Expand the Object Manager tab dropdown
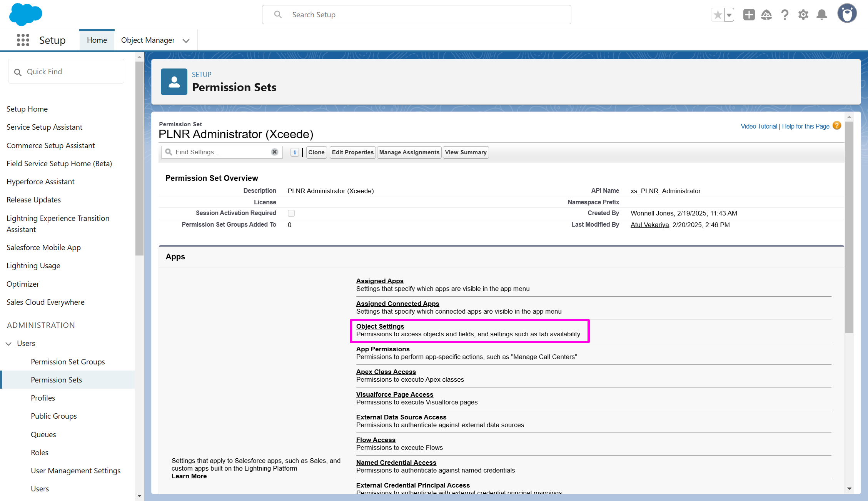 click(186, 40)
